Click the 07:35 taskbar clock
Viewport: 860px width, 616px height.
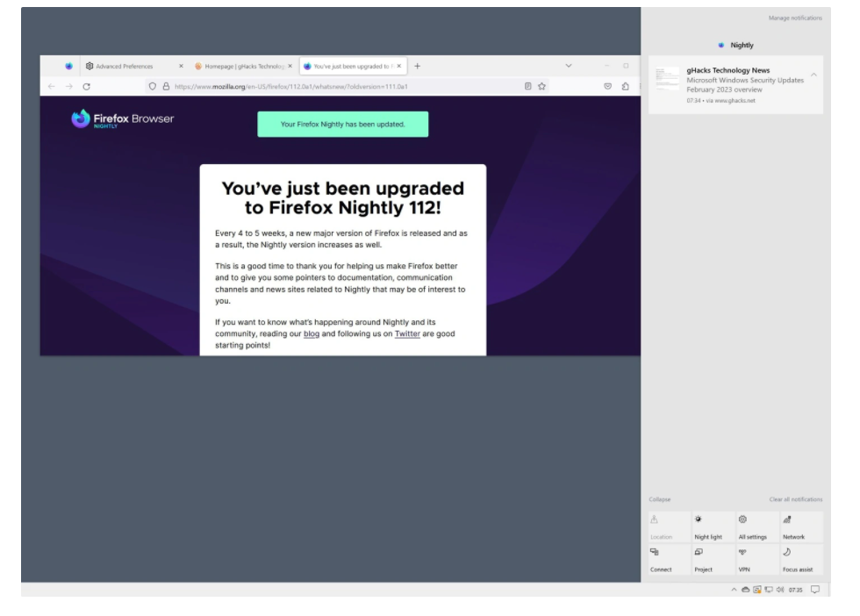pyautogui.click(x=795, y=591)
